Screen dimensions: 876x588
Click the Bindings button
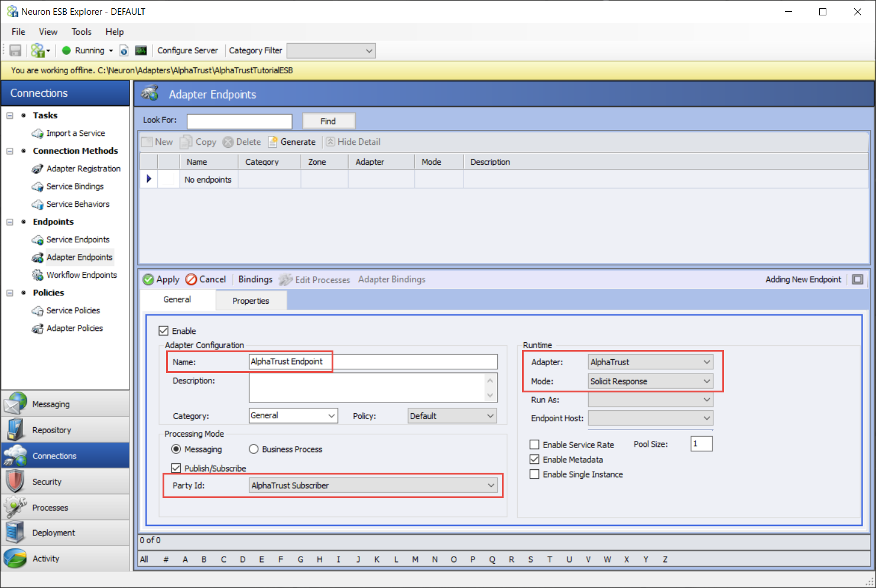tap(255, 280)
